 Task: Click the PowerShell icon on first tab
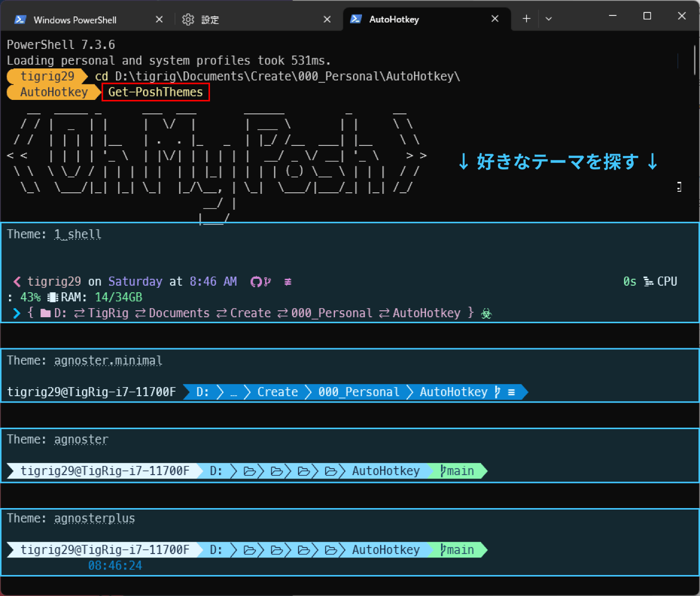[20, 19]
